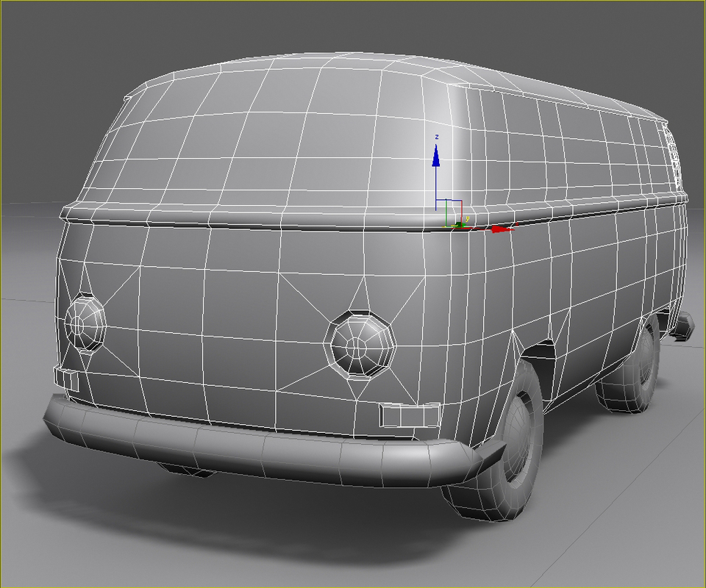
Task: Click the small rectangle on the left rear corner
Action: [68, 379]
